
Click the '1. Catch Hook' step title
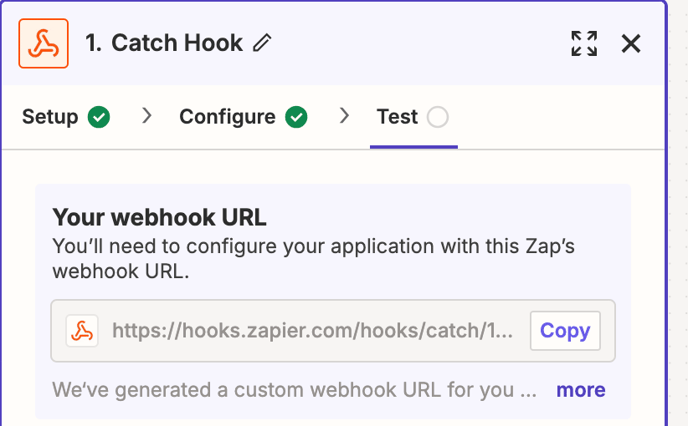[164, 43]
